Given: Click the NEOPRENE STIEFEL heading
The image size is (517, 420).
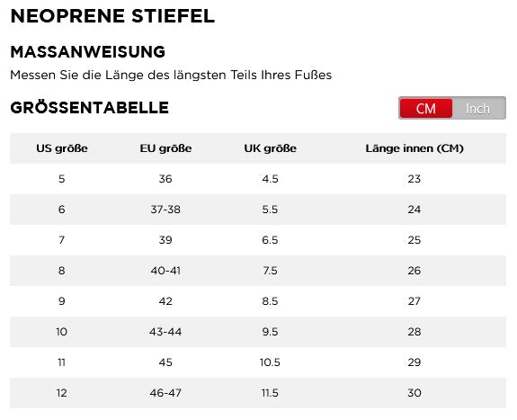Looking at the screenshot, I should pyautogui.click(x=112, y=16).
